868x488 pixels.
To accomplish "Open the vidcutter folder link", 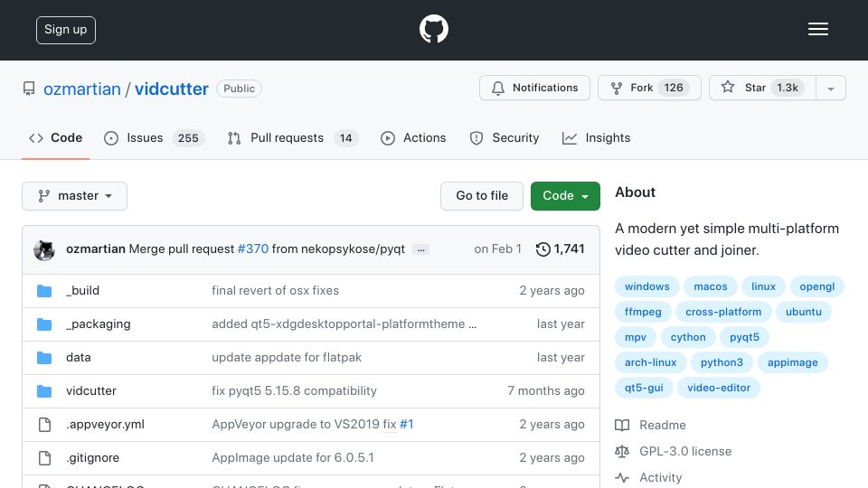I will click(x=90, y=390).
